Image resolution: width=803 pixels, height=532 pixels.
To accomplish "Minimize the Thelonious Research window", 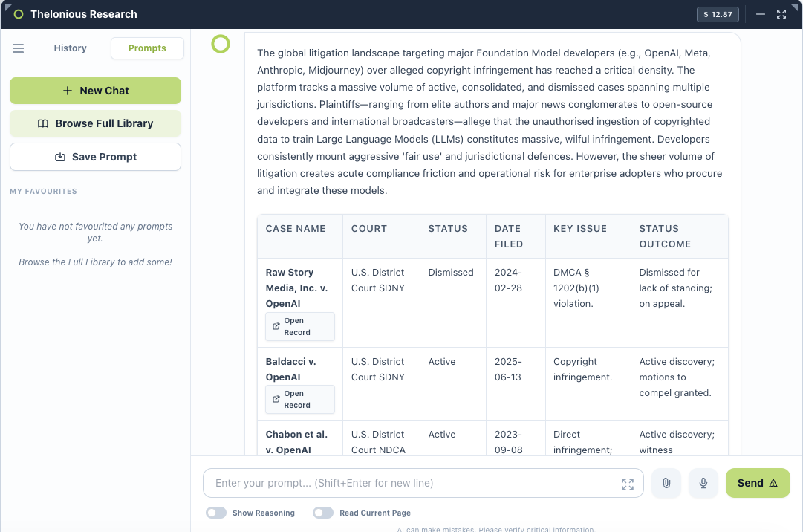I will pos(761,14).
